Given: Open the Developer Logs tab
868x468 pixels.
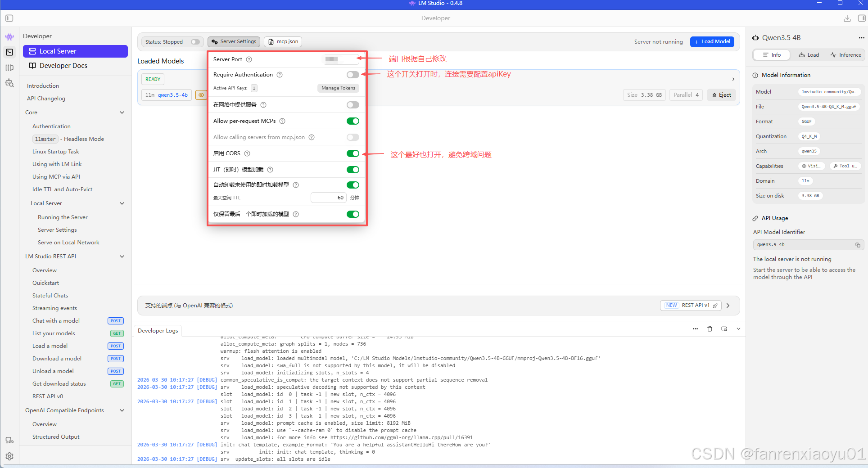Looking at the screenshot, I should (x=158, y=331).
